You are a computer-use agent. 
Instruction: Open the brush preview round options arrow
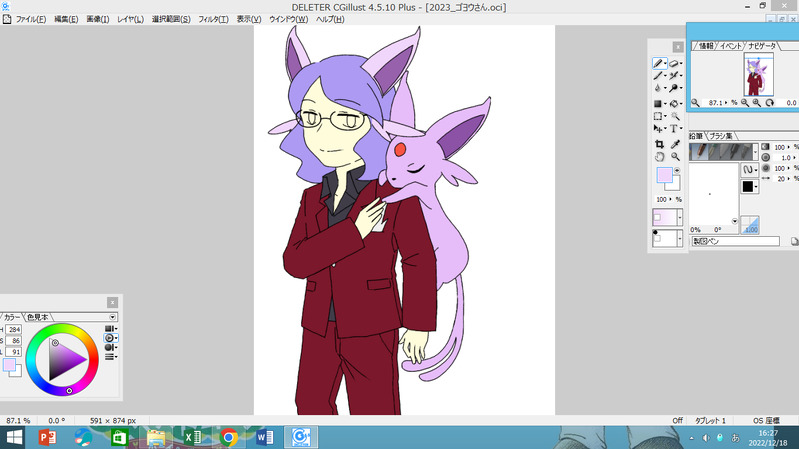[x=734, y=221]
